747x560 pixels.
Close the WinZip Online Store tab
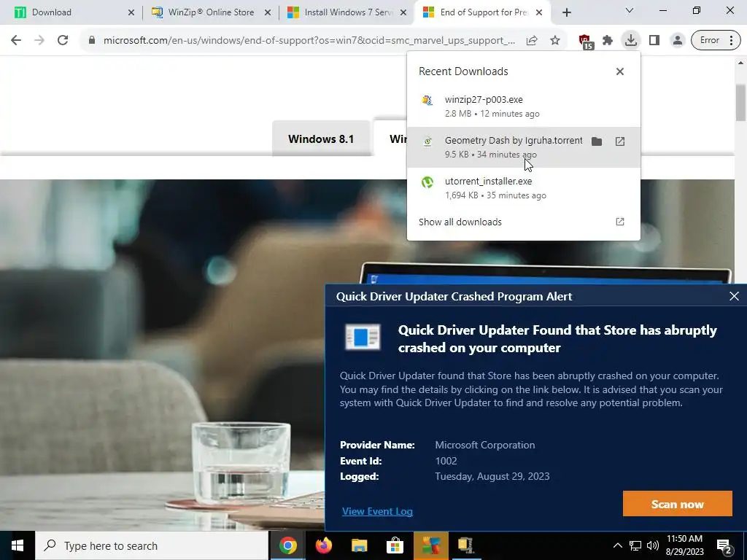click(268, 12)
